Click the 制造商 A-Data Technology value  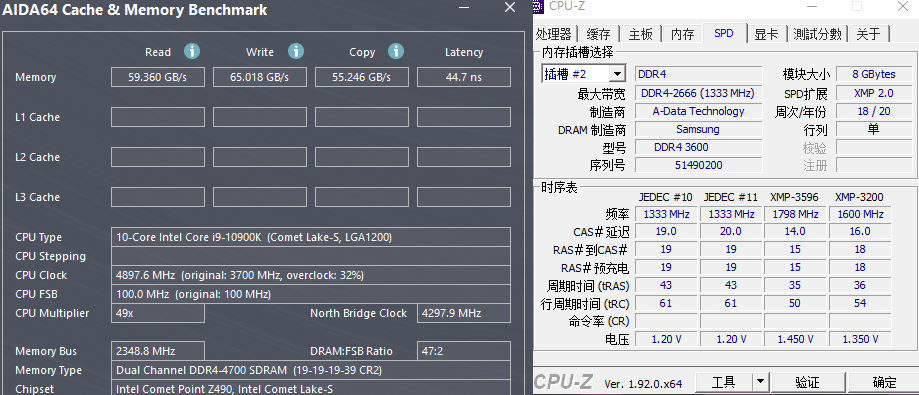coord(698,111)
